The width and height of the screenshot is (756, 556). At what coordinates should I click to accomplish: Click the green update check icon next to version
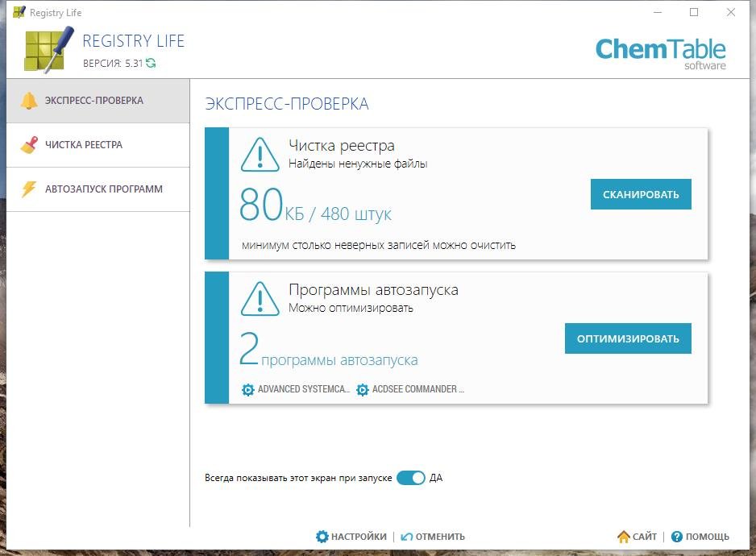tap(151, 63)
